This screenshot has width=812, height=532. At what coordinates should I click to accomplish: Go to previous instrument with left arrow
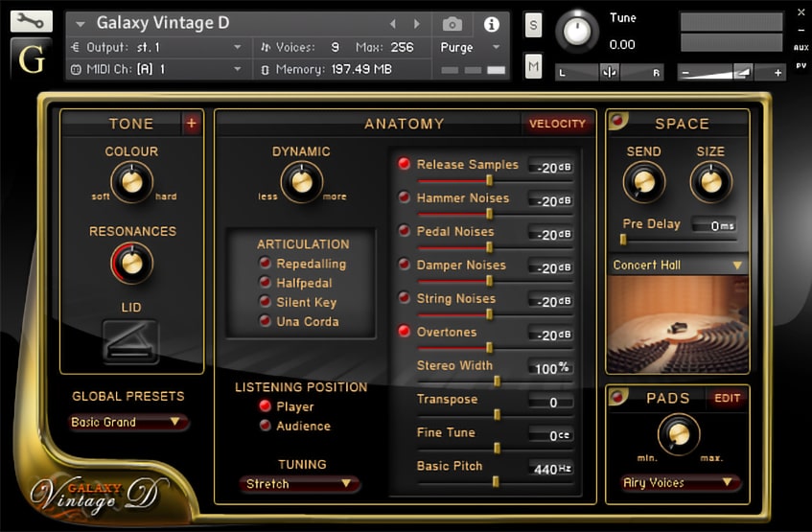[x=392, y=24]
